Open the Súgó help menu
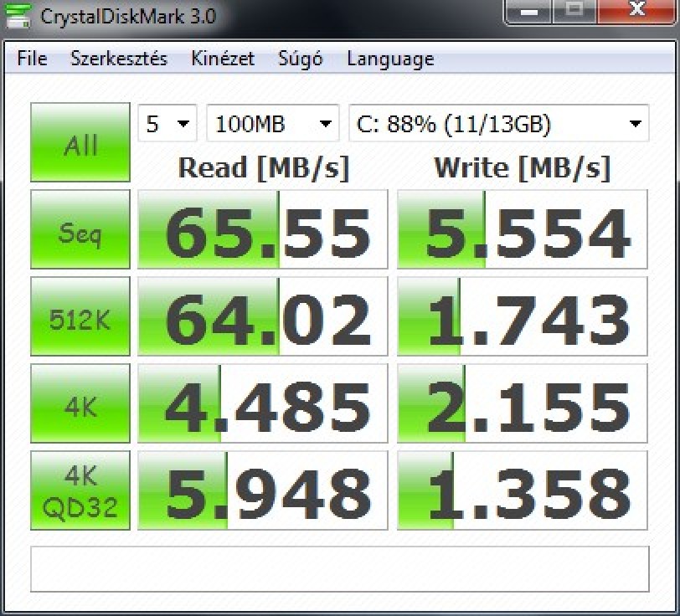Screen dimensions: 680x616 pyautogui.click(x=301, y=59)
